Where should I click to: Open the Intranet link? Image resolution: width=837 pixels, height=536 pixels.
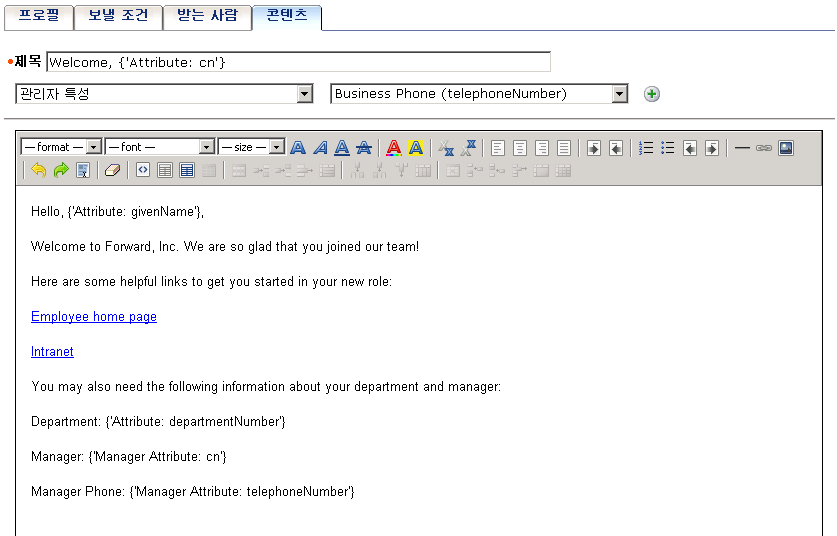point(52,352)
